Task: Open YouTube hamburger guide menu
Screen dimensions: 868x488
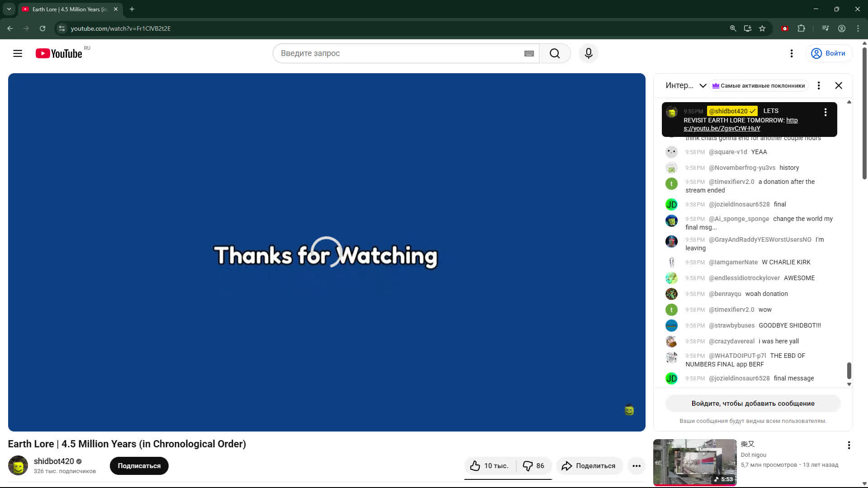Action: pyautogui.click(x=18, y=53)
